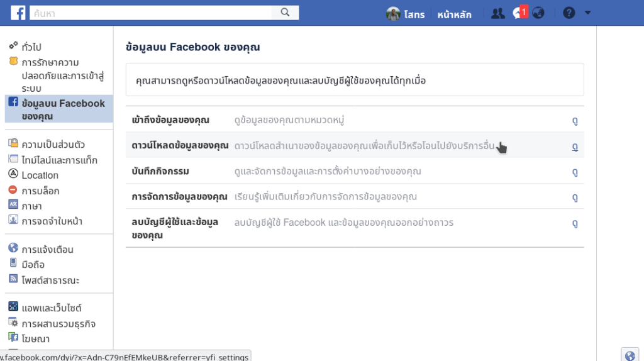
Task: Open การรักษาความปลอดภัยและการเข้าสู่ระบบ settings
Action: pyautogui.click(x=62, y=75)
